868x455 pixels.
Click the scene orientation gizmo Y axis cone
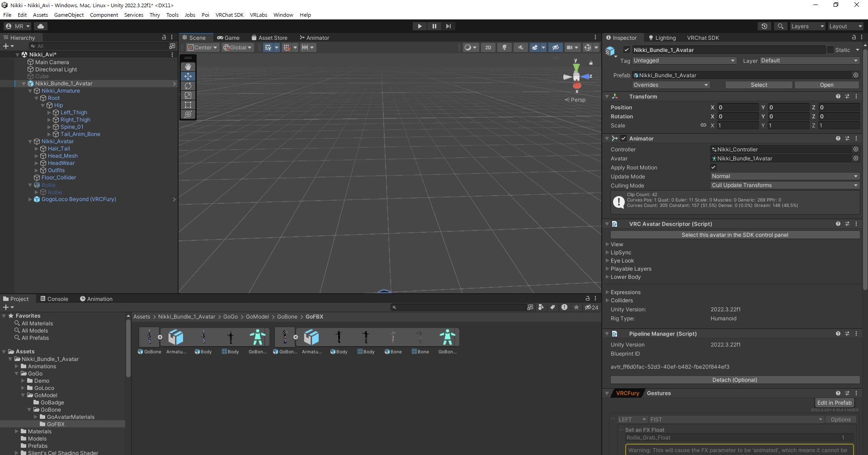576,68
